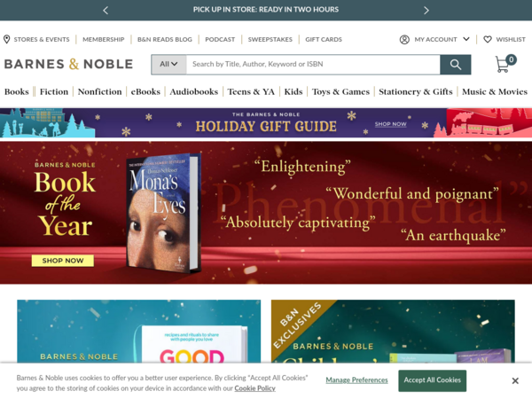Click Shop Now in Holiday Gift Guide

pos(390,124)
